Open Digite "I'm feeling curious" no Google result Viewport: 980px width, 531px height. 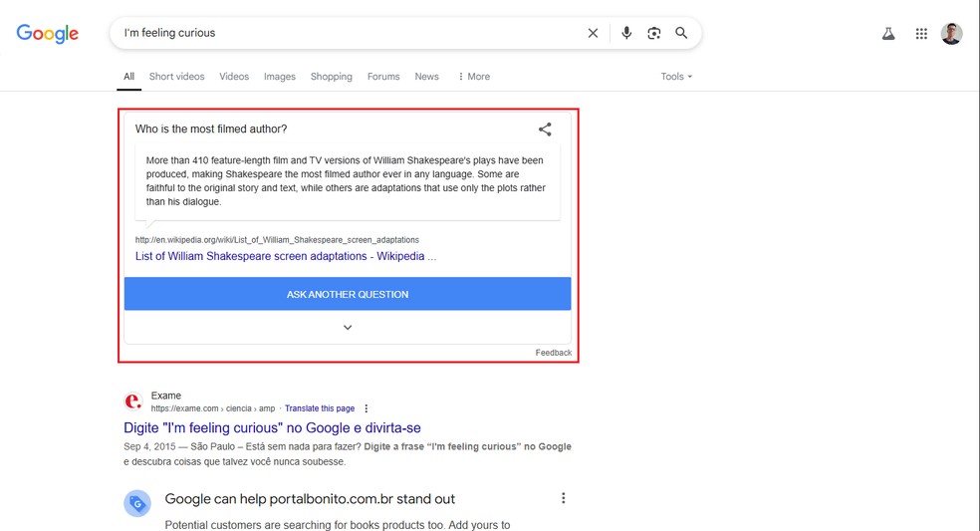[x=272, y=427]
